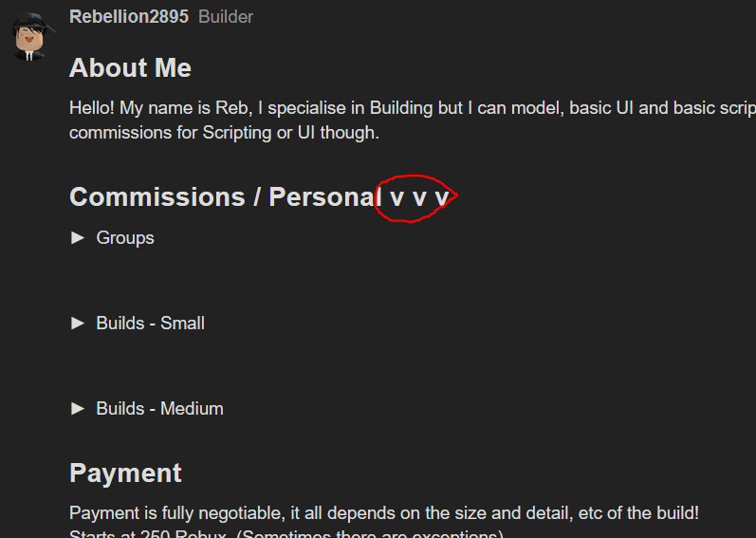Viewport: 756px width, 538px height.
Task: Open the Builds - Small section label
Action: point(150,324)
